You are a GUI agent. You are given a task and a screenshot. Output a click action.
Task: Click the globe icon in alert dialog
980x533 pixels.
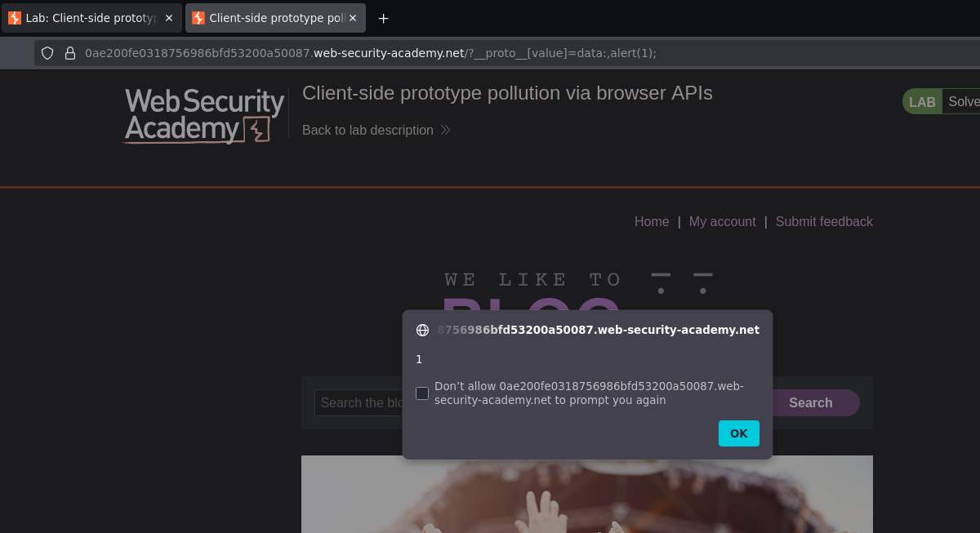pos(422,330)
